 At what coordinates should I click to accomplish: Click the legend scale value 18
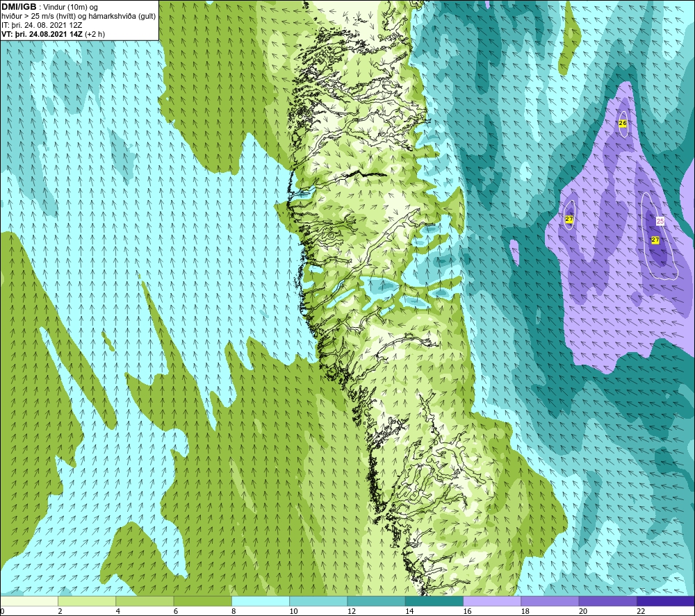(x=525, y=612)
